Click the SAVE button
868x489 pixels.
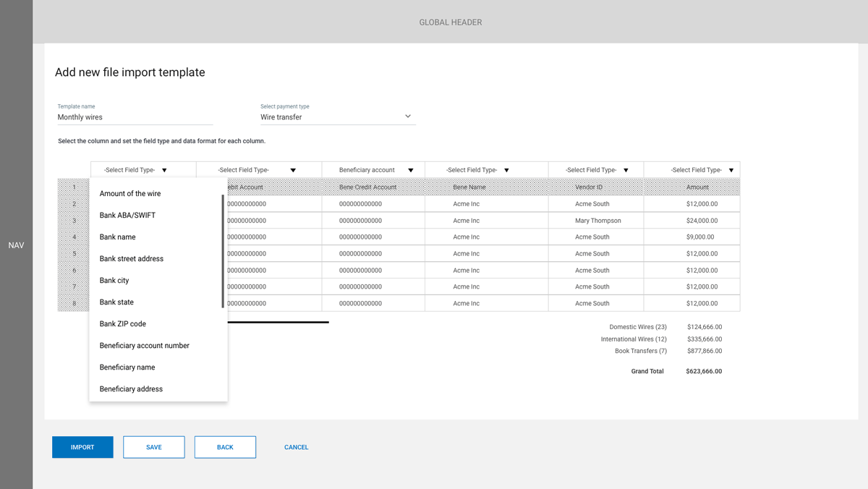[154, 447]
